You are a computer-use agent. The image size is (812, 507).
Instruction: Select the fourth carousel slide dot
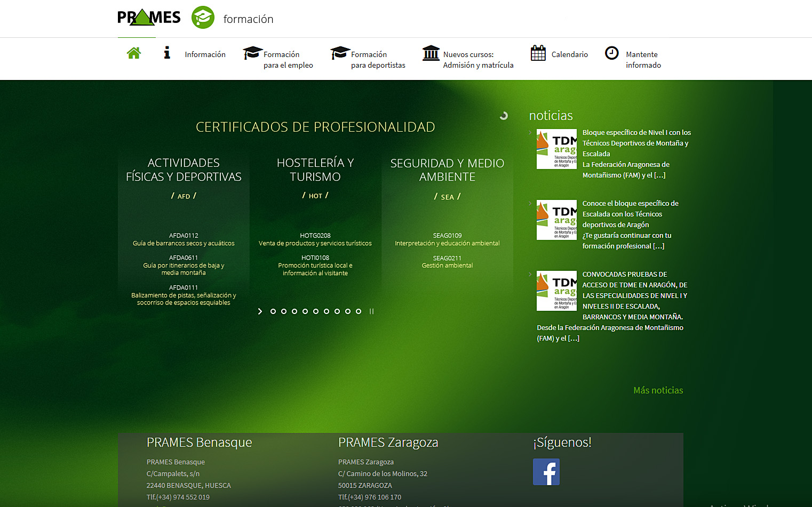click(x=305, y=311)
